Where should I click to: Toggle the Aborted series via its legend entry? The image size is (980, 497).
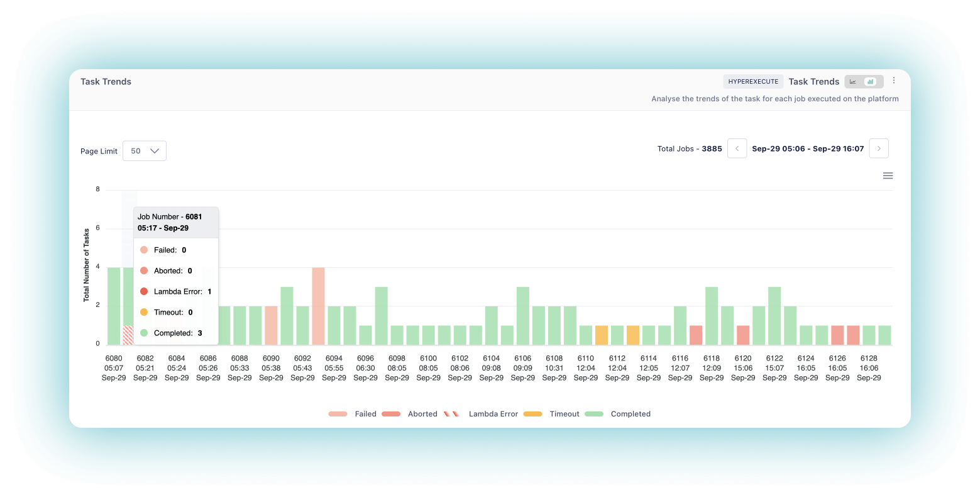(422, 414)
